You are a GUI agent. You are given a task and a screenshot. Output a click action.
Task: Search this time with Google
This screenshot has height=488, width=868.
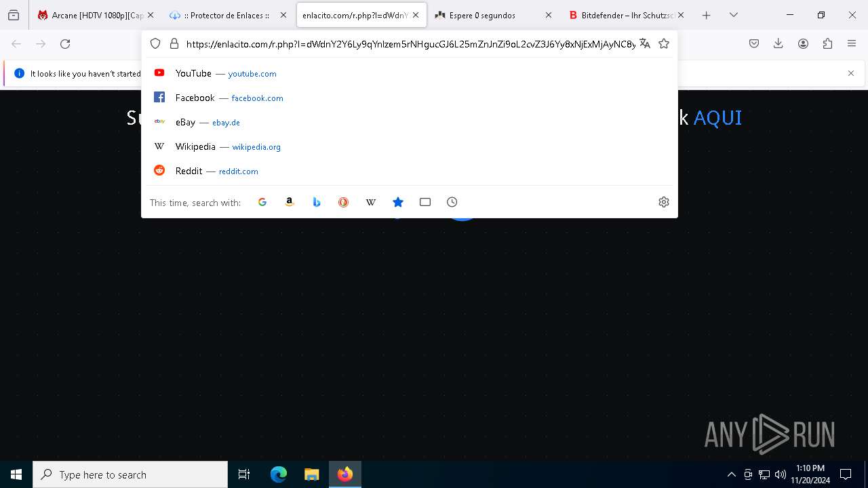(262, 202)
